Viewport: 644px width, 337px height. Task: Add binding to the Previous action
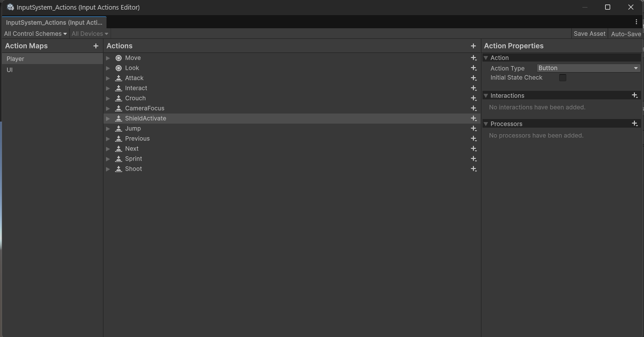click(473, 139)
